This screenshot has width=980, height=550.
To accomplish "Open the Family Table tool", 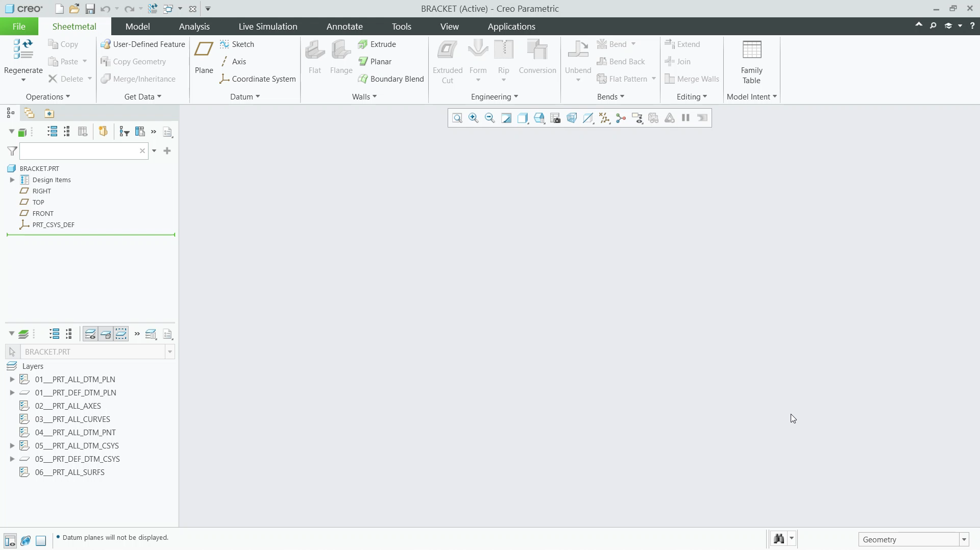I will (751, 61).
